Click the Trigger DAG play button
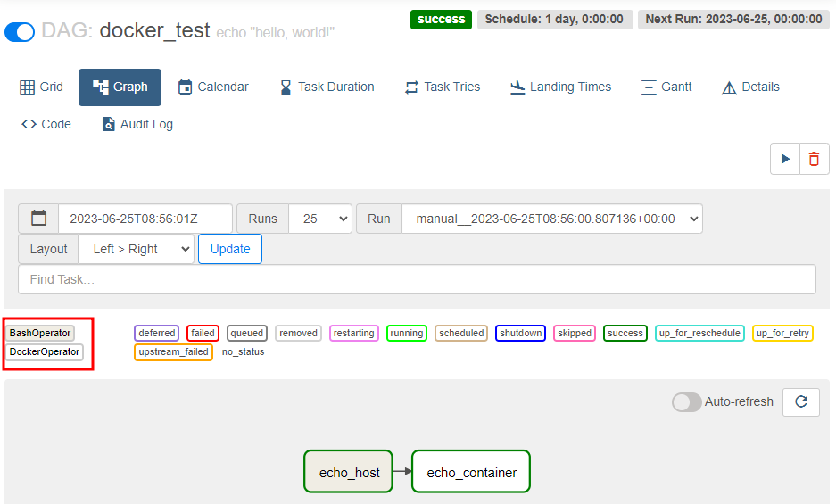 (785, 159)
